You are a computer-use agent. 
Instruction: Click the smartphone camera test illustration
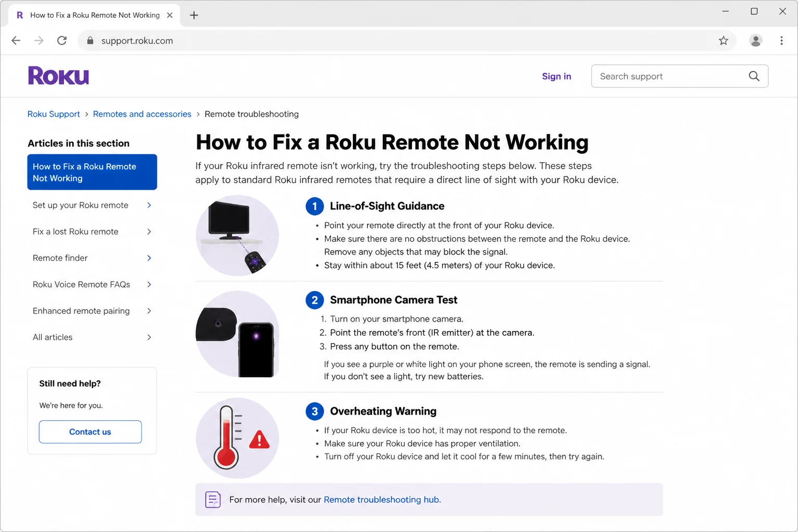(237, 334)
